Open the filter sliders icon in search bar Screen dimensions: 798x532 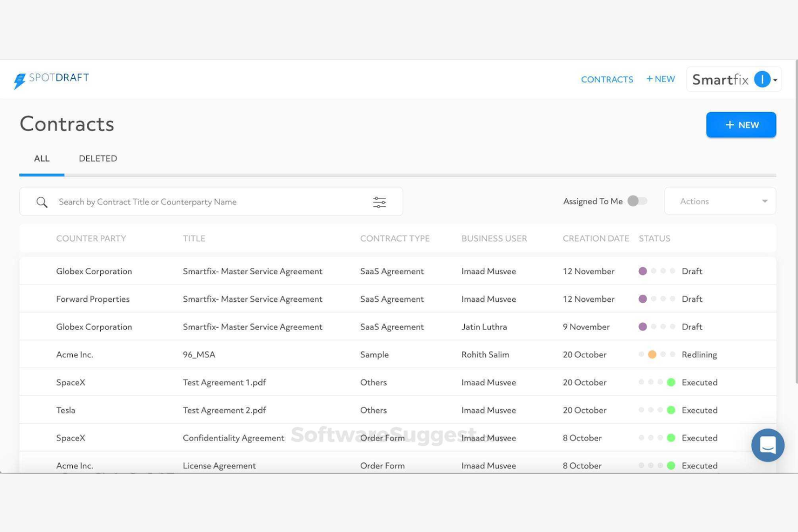[380, 202]
